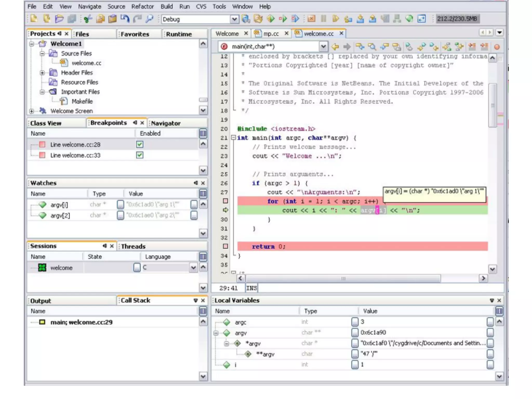This screenshot has height=399, width=532.
Task: Click the red record macro circle icon
Action: point(497,47)
